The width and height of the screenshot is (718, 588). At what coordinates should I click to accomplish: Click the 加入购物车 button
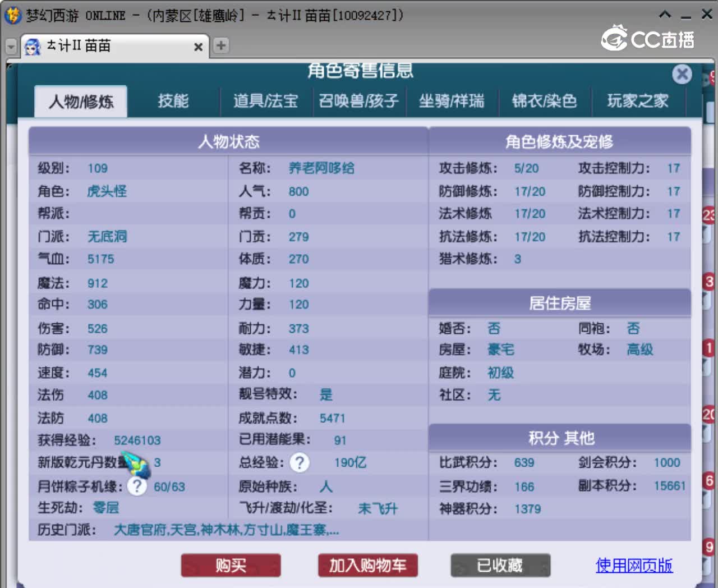tap(367, 565)
